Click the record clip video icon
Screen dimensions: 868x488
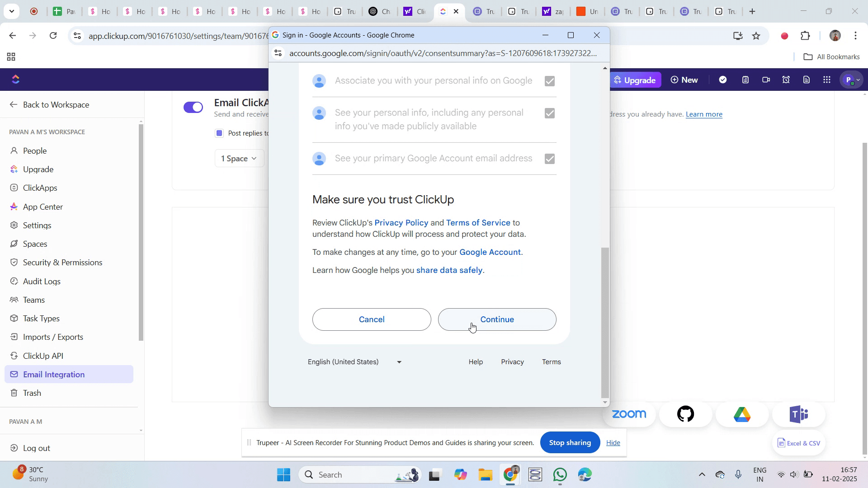766,80
